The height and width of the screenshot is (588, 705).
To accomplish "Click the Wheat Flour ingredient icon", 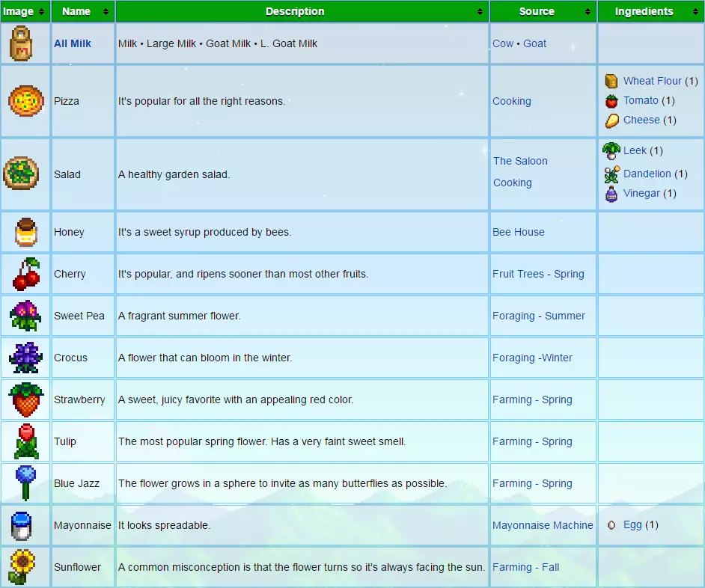I will [611, 81].
